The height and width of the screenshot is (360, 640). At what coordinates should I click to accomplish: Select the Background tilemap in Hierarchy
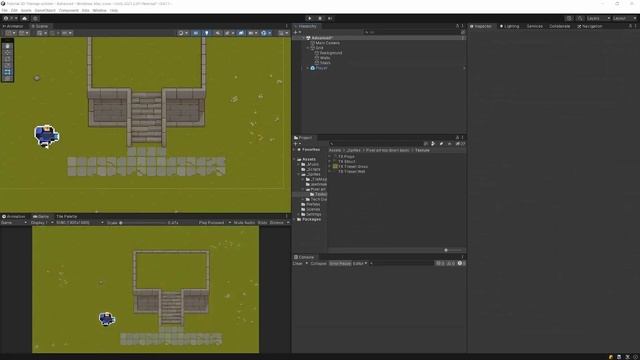click(331, 53)
